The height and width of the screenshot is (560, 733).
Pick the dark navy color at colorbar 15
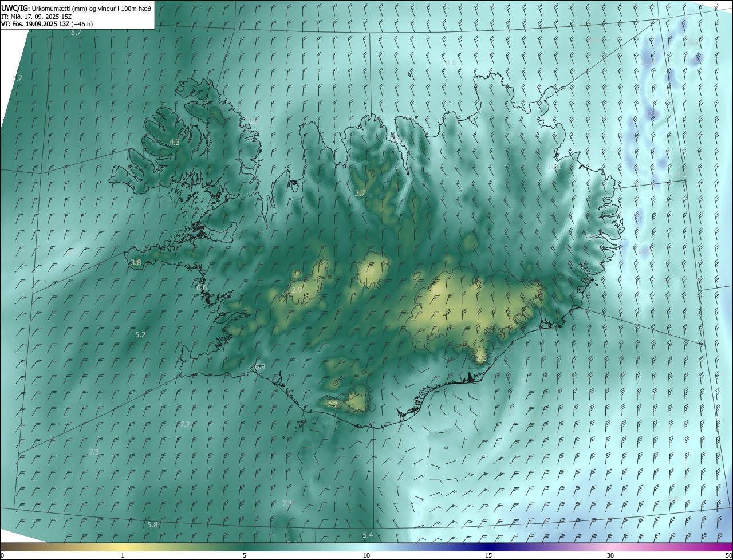coord(488,547)
